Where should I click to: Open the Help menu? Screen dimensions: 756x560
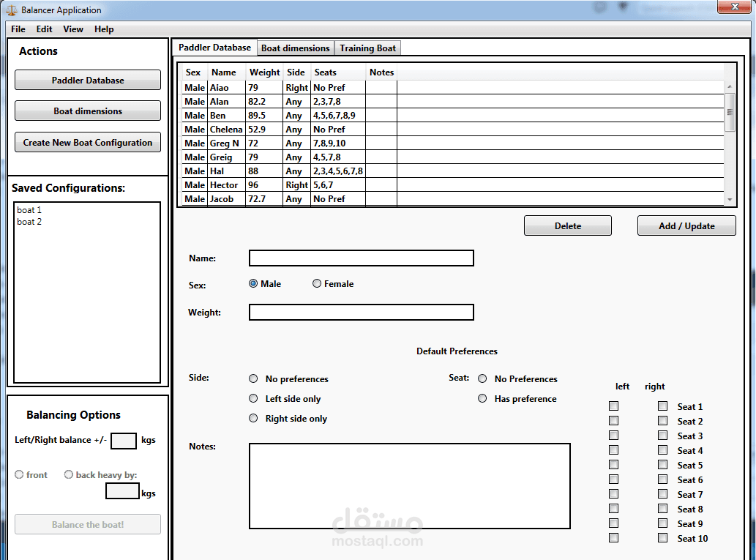(x=104, y=29)
